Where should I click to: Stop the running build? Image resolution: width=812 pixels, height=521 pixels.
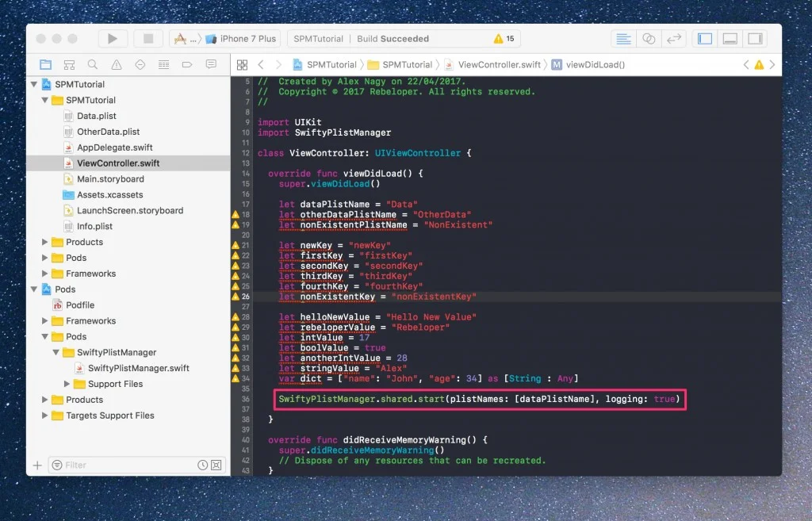(x=148, y=39)
